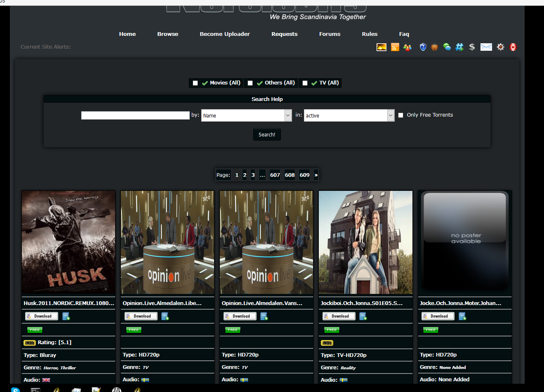Open the gear settings icon
The width and height of the screenshot is (544, 392).
pyautogui.click(x=500, y=47)
